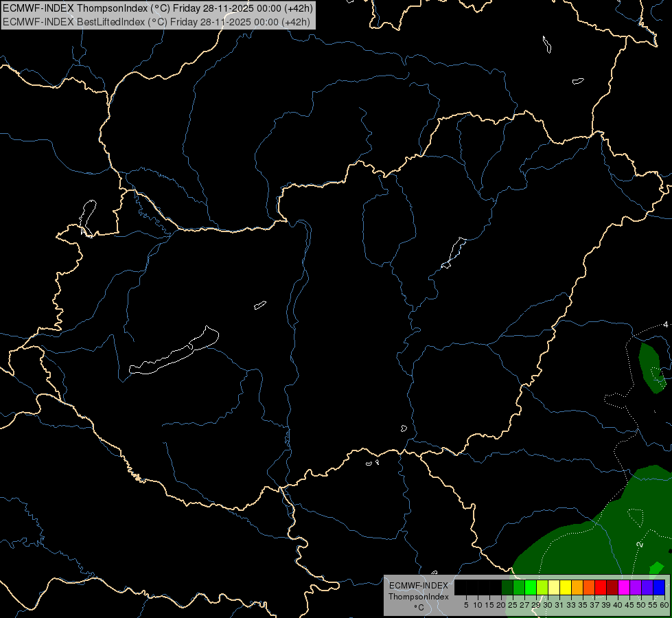Select the orange-red 35–37 legend swatch
Viewport: 672px width, 618px height.
pos(589,588)
